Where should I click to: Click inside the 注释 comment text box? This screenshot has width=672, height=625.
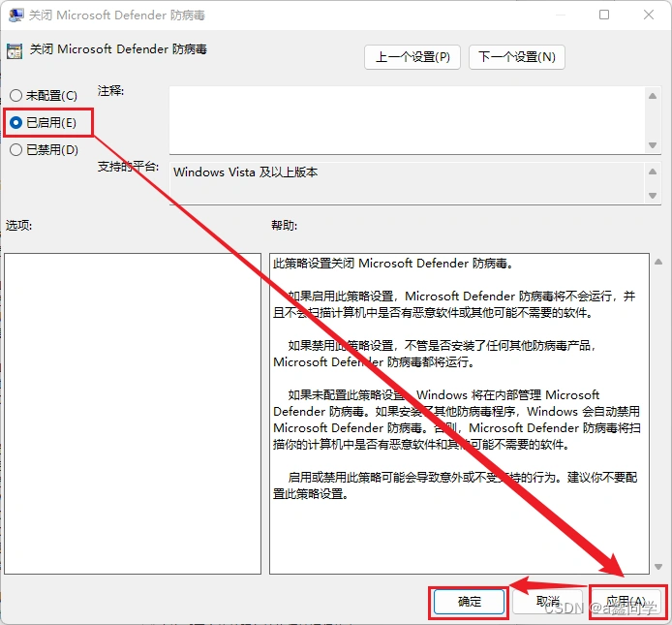point(407,118)
